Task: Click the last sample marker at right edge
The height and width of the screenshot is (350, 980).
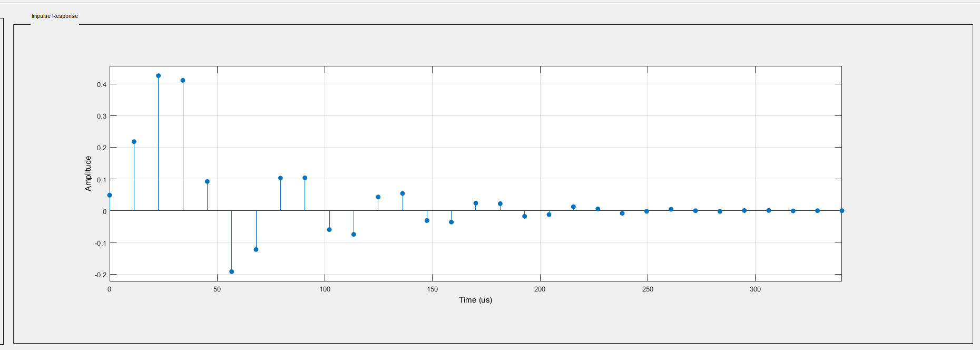Action: click(841, 210)
